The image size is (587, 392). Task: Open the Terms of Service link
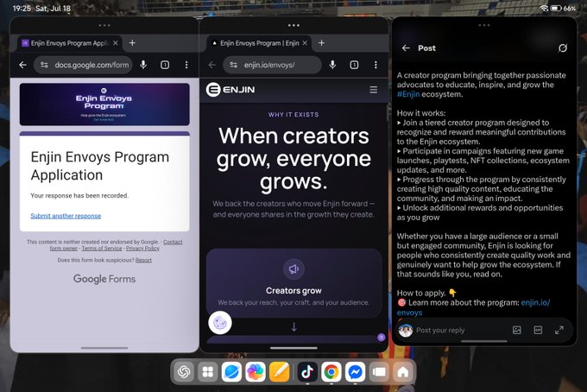tap(102, 248)
